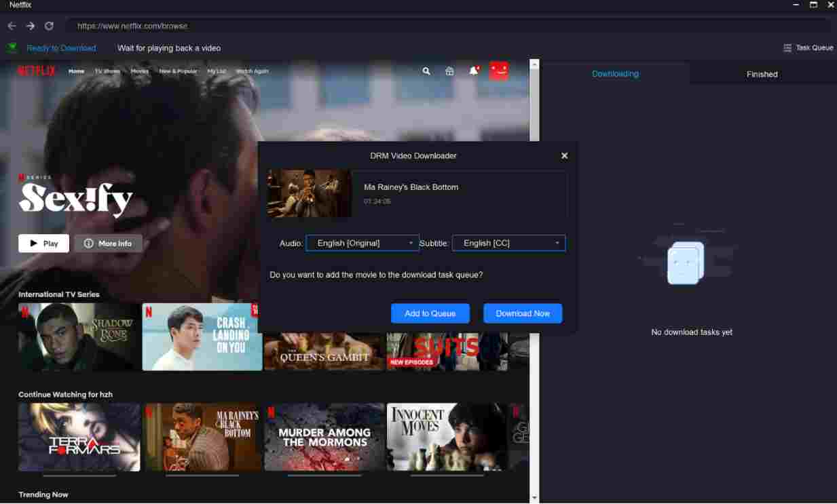Open the Terra Formars thumbnail
This screenshot has width=837, height=504.
click(x=79, y=438)
